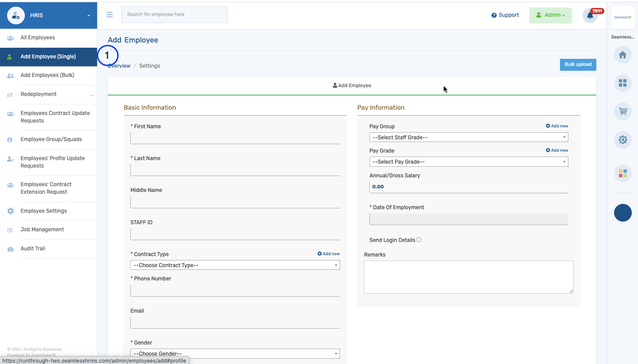Click the Remarks text area
The width and height of the screenshot is (638, 364).
468,276
